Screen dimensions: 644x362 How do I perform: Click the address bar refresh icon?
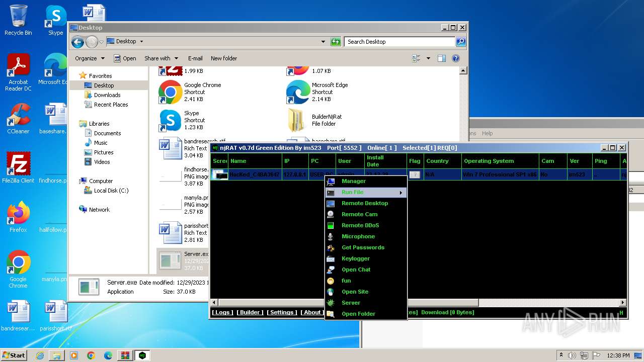(336, 42)
